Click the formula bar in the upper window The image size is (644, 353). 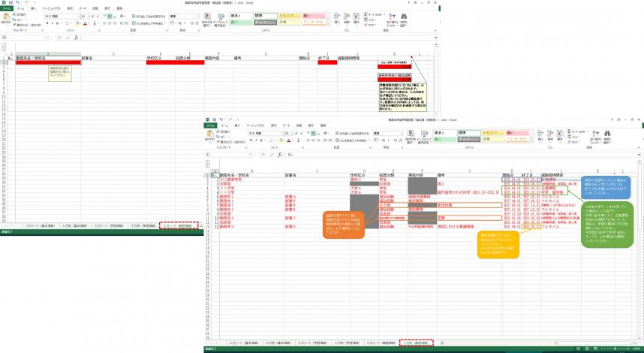(x=225, y=37)
